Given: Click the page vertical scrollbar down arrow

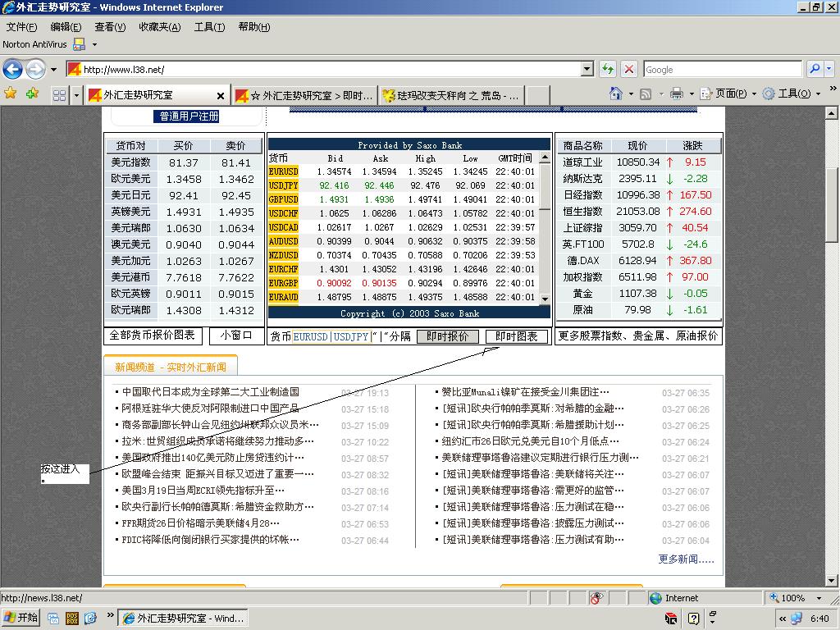Looking at the screenshot, I should pos(831,580).
